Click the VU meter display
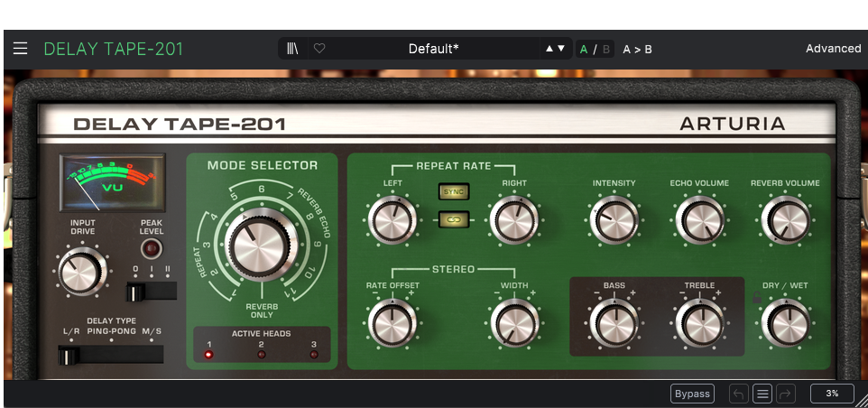The width and height of the screenshot is (868, 408). point(113,182)
